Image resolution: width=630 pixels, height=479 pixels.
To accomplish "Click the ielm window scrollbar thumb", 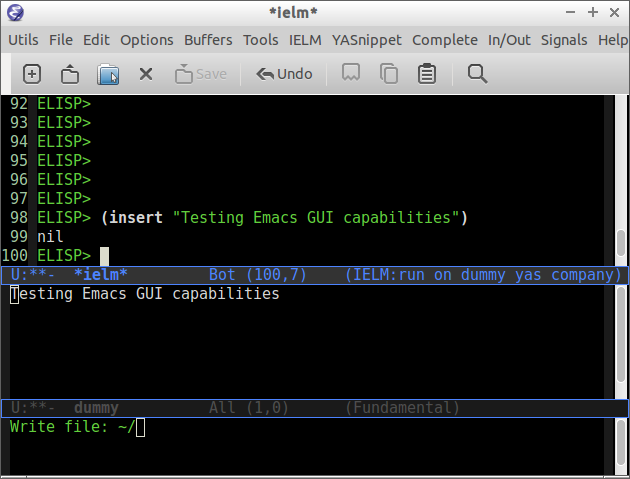I will [621, 243].
